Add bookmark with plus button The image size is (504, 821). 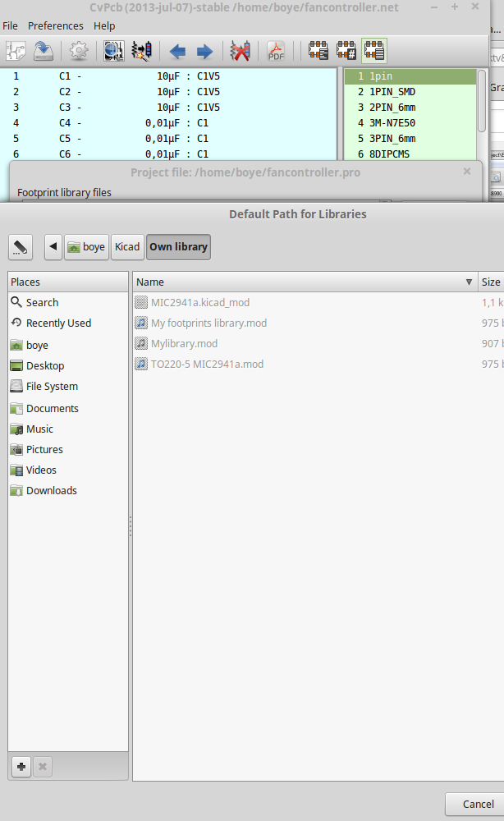tap(21, 767)
